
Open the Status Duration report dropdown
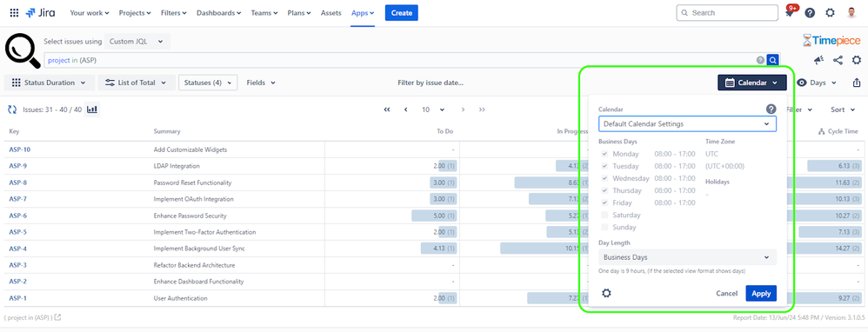click(x=50, y=83)
